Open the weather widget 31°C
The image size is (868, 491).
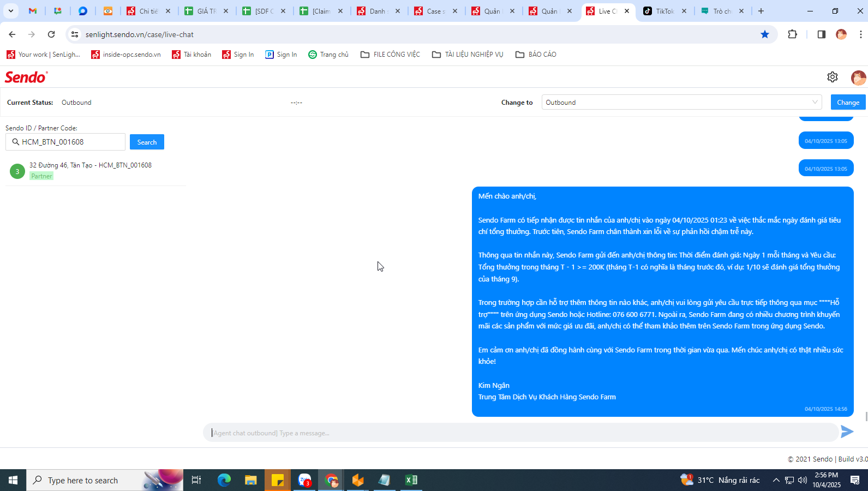coord(720,480)
